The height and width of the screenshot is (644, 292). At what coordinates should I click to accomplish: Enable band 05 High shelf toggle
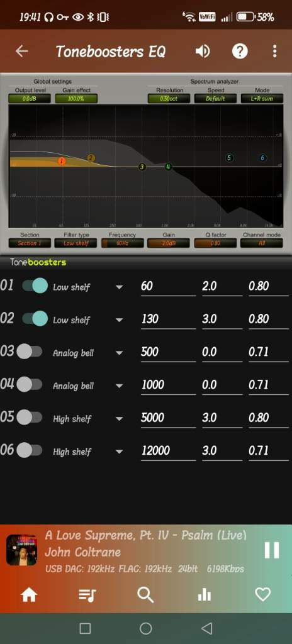[30, 418]
